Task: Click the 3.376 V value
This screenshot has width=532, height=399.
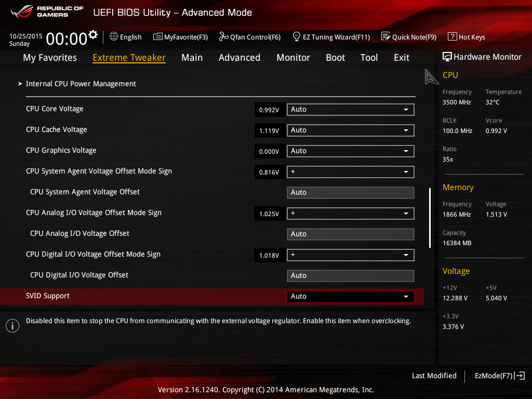Action: coord(453,326)
